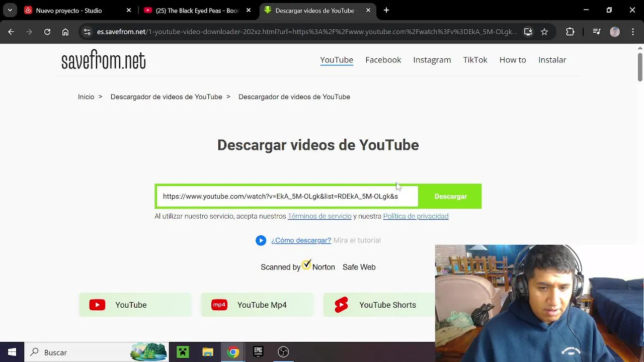Open the Chrome profile avatar

click(x=615, y=32)
